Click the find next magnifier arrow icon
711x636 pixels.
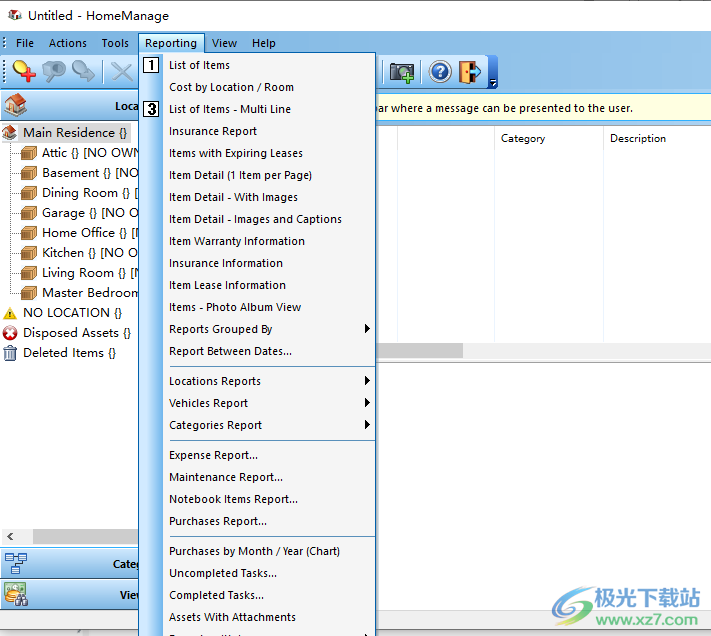coord(83,71)
